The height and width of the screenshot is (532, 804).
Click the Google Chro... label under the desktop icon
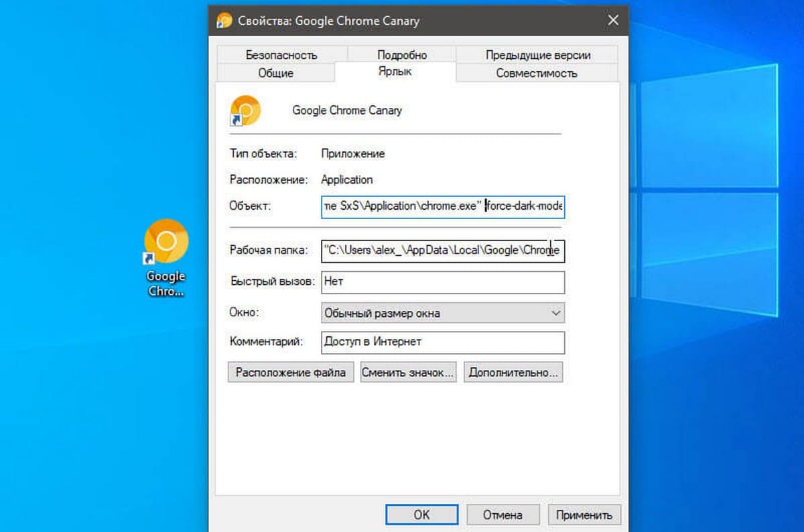point(165,283)
